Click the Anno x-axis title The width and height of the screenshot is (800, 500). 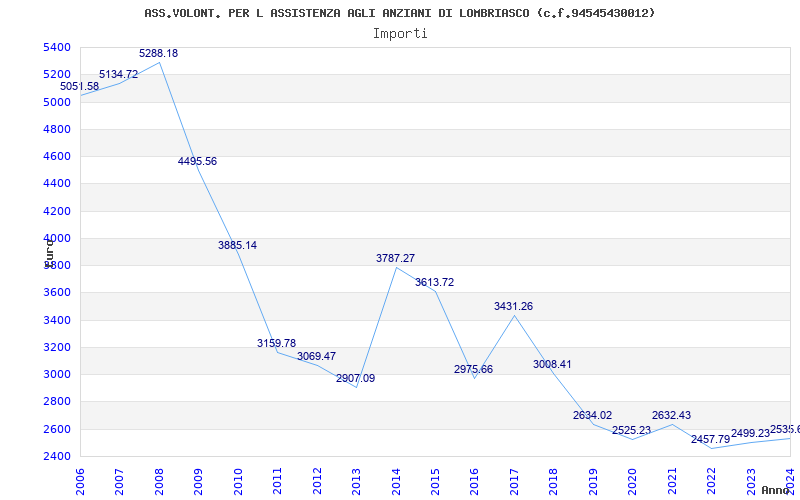pos(775,491)
